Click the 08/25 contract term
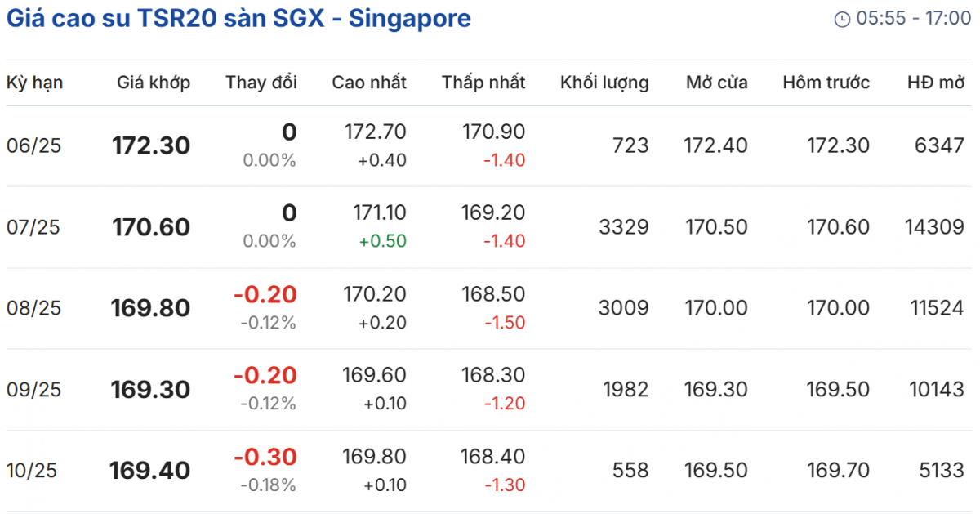 click(x=33, y=308)
